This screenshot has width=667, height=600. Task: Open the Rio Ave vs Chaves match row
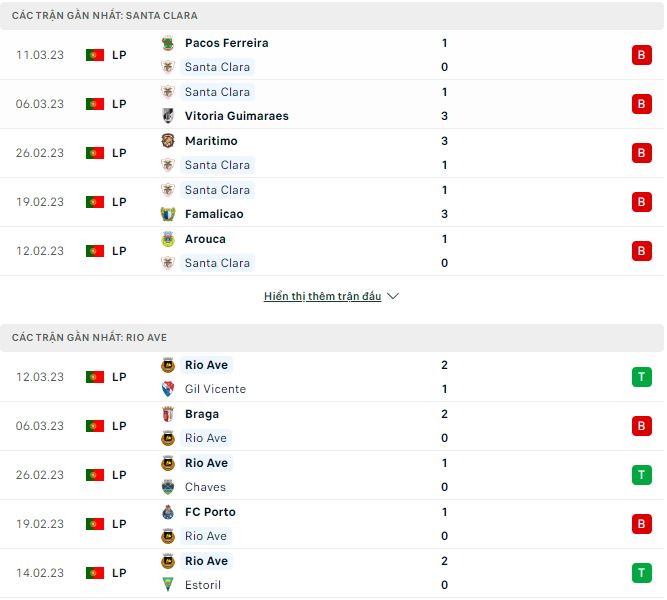(x=330, y=475)
